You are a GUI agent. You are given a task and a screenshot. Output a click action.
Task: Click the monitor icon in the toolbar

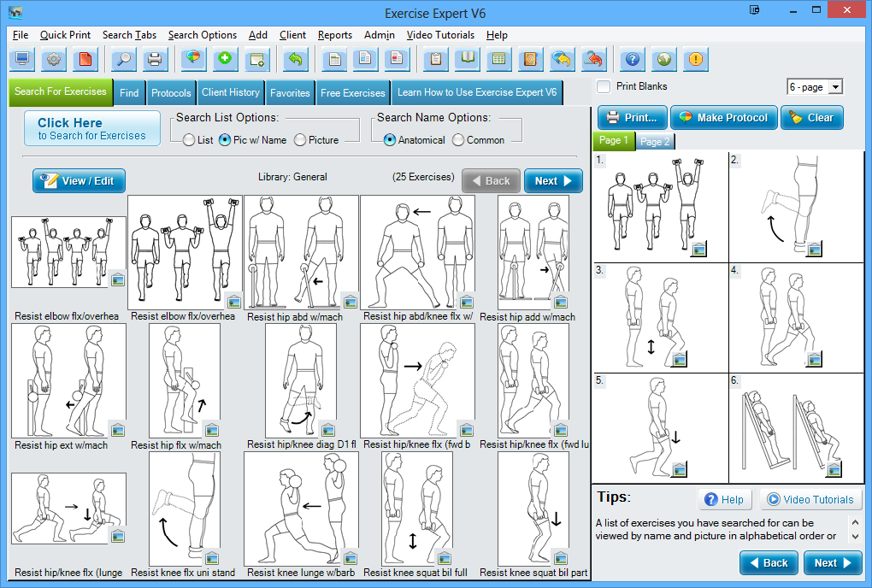click(x=22, y=59)
